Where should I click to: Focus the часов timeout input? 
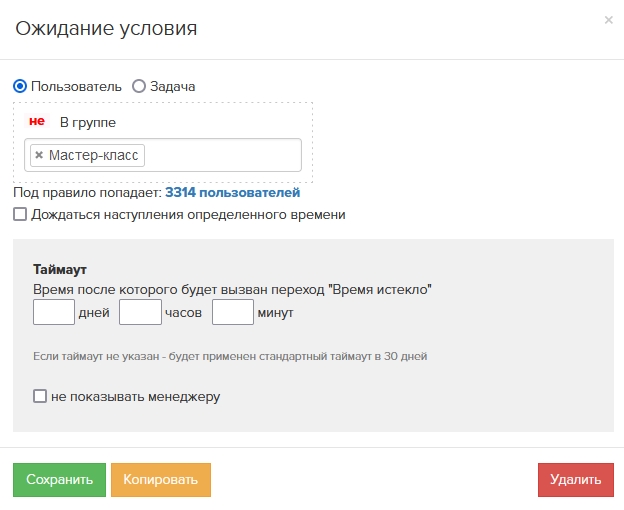(140, 313)
